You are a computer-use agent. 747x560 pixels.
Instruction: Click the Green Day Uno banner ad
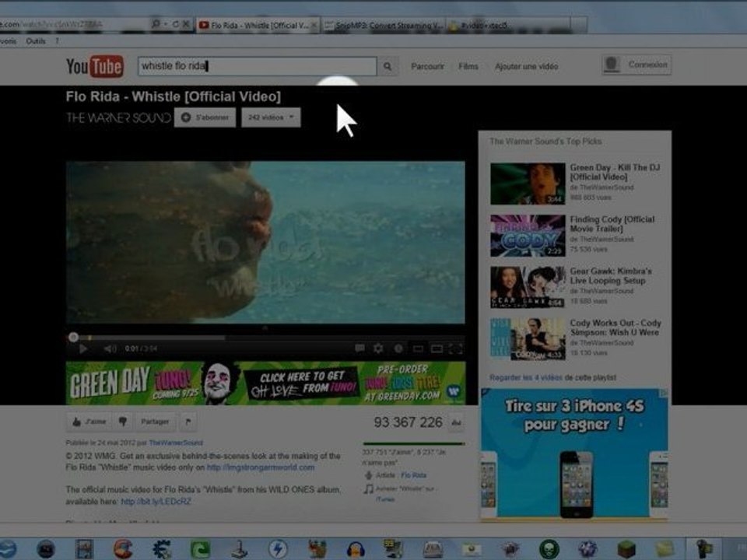point(266,383)
